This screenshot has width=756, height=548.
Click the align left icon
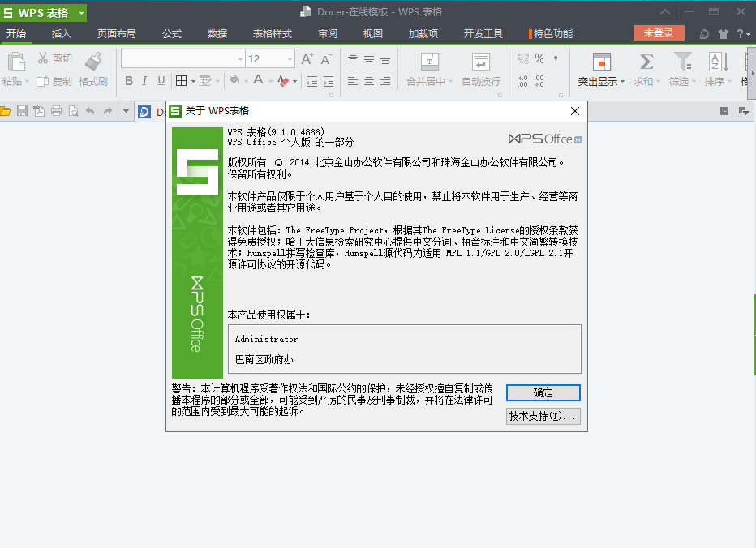[x=353, y=81]
